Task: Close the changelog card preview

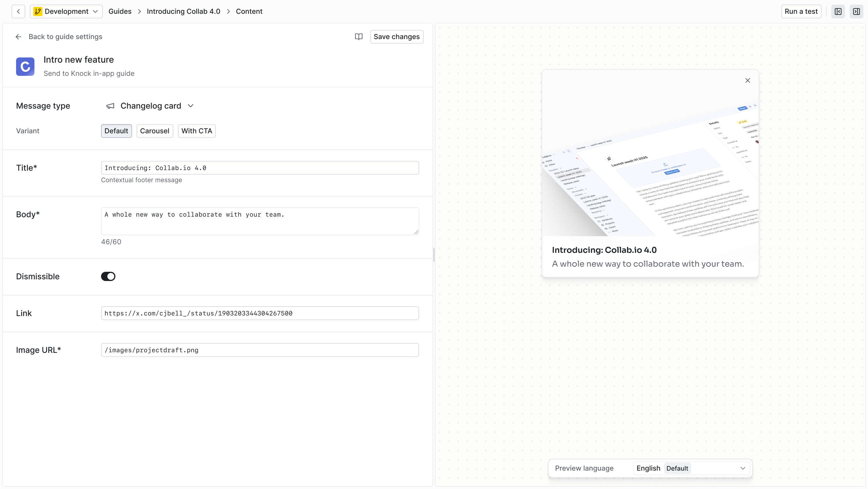Action: (x=747, y=80)
